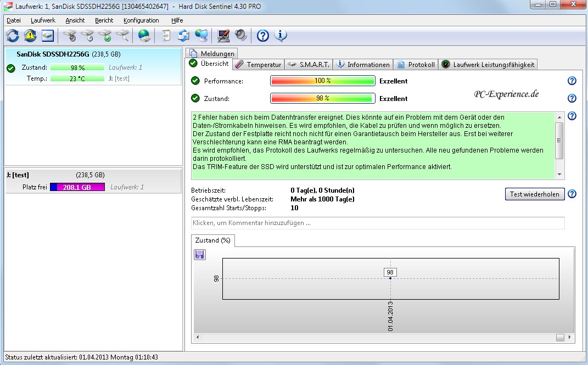Click the help icon beside Zustand bar
This screenshot has height=365, width=588.
tap(572, 98)
